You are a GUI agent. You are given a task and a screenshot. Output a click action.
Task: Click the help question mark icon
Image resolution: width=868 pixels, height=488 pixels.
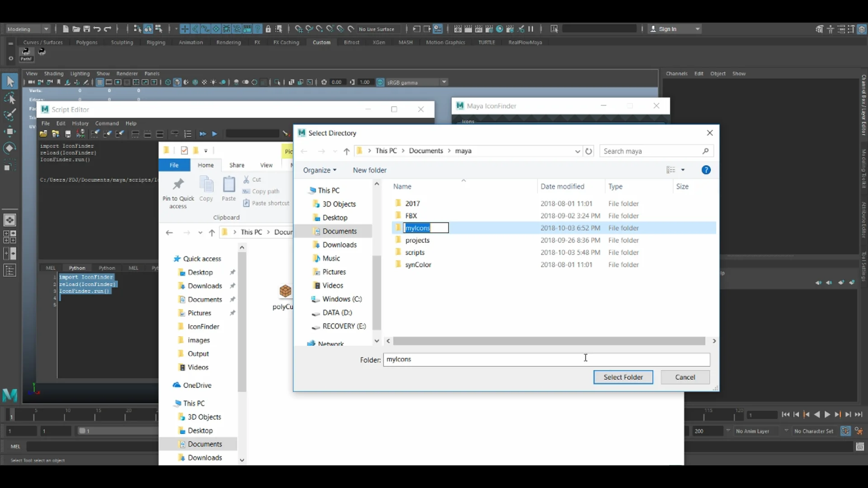[706, 170]
